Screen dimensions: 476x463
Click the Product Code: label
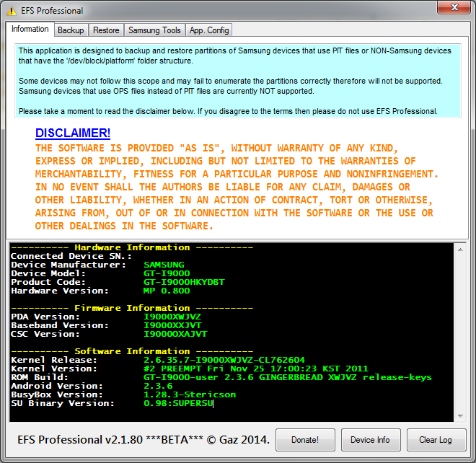pyautogui.click(x=48, y=282)
